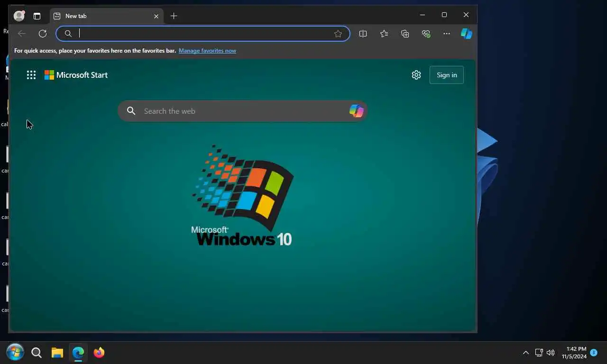Click the Back navigation arrow
This screenshot has width=607, height=364.
coord(21,34)
